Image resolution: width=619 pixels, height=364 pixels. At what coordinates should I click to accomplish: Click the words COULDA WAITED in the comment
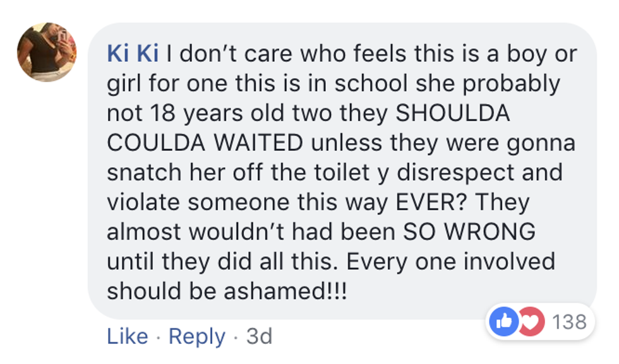click(205, 143)
